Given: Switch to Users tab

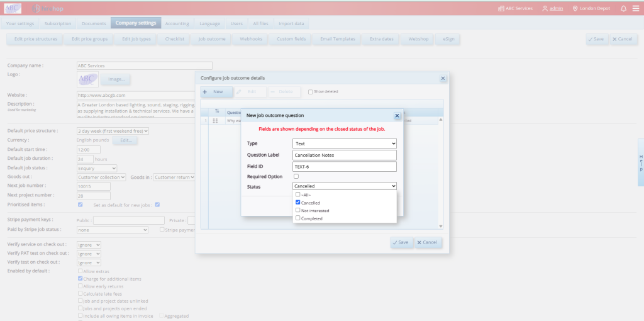Looking at the screenshot, I should 236,23.
